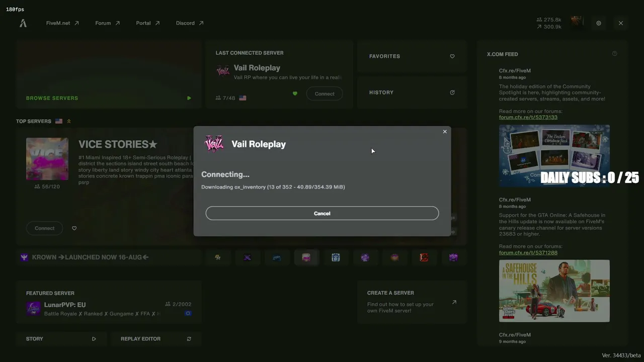Click the LunarPVP: EU server icon
The width and height of the screenshot is (644, 362).
click(33, 308)
